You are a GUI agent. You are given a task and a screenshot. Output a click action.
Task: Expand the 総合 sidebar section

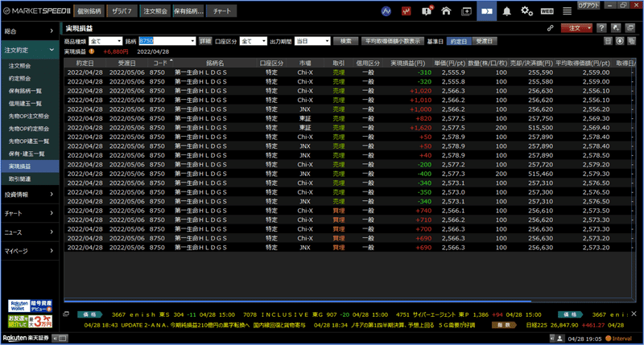(x=29, y=31)
